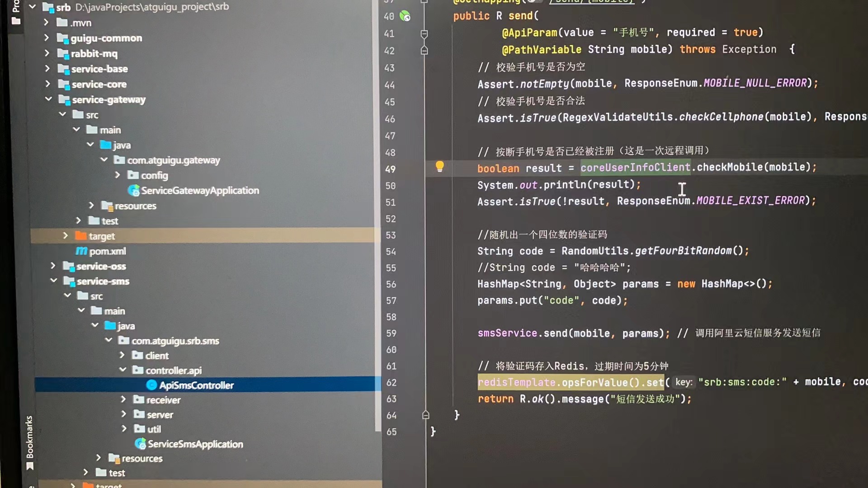
Task: Expand the service-core module
Action: [48, 84]
